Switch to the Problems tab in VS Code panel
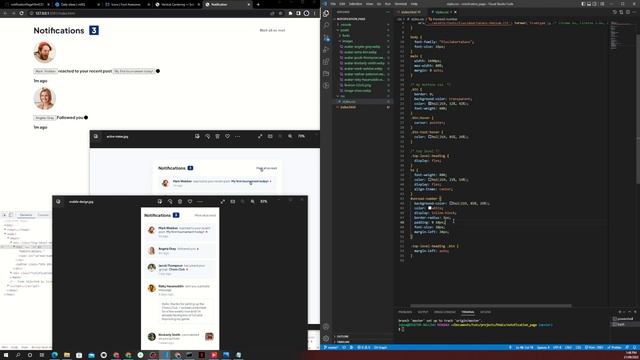This screenshot has height=360, width=640. click(x=405, y=312)
